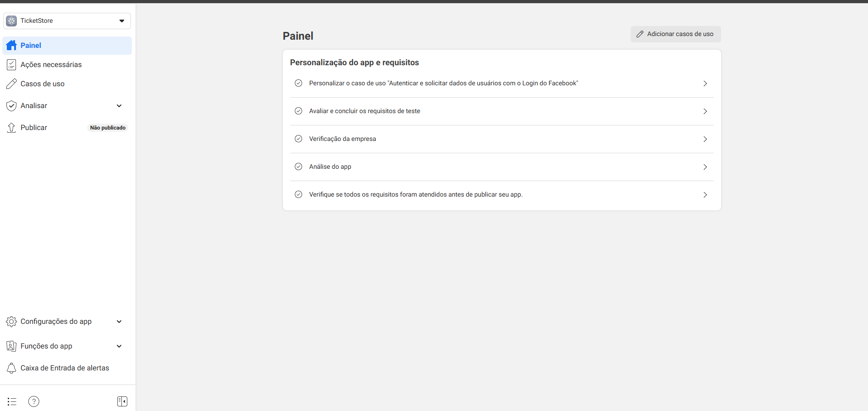Viewport: 868px width, 411px height.
Task: Open Caixa de Entrada de alertas
Action: [65, 368]
